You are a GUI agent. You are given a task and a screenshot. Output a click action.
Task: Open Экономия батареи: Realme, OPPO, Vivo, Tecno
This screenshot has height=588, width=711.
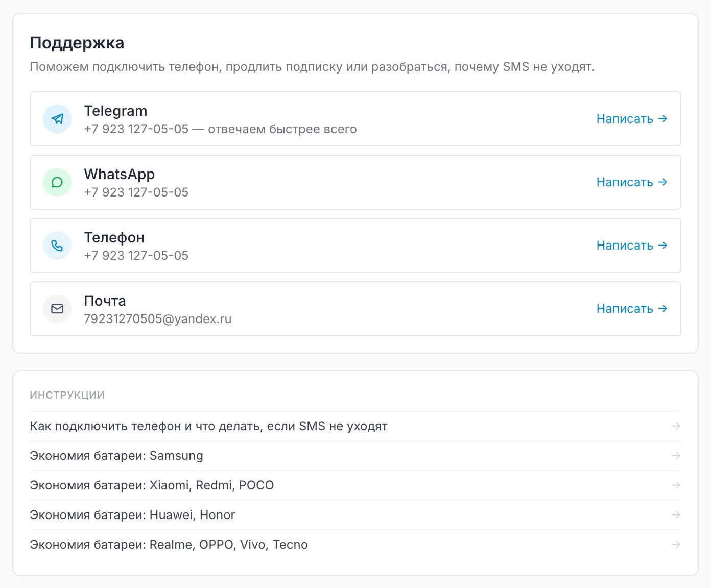pos(355,545)
